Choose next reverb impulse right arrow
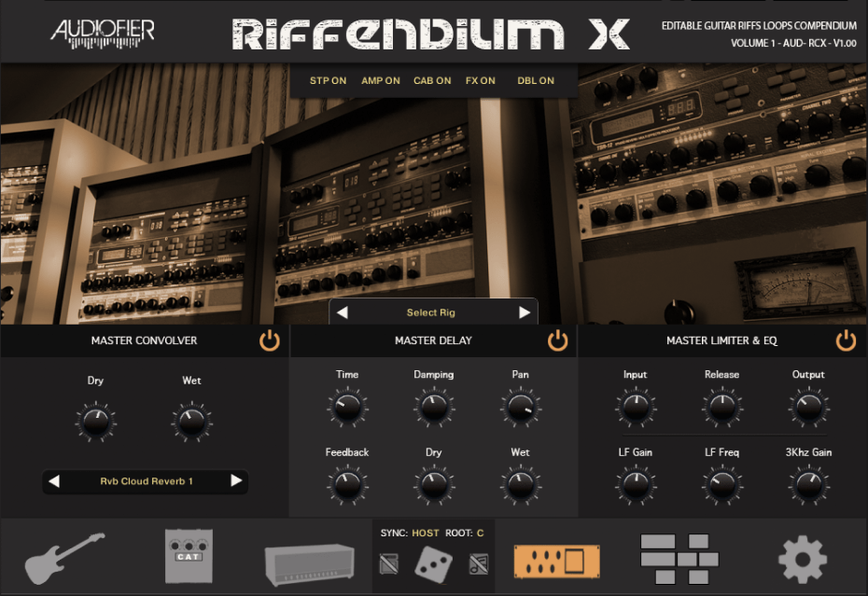The height and width of the screenshot is (596, 868). (x=236, y=481)
